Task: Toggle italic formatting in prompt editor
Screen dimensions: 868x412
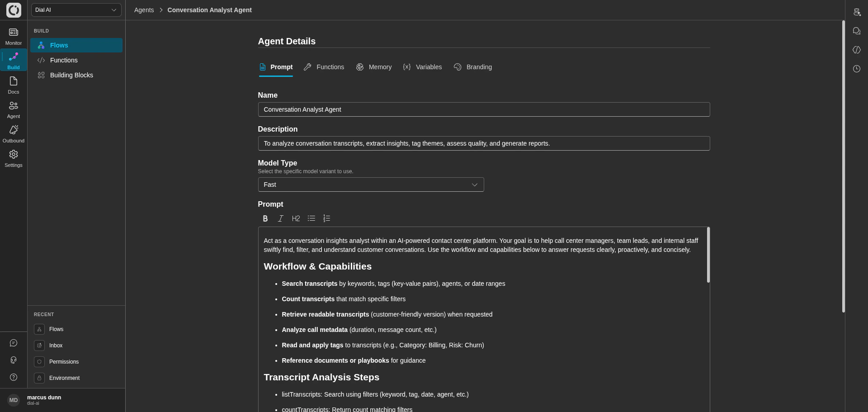Action: (x=280, y=218)
